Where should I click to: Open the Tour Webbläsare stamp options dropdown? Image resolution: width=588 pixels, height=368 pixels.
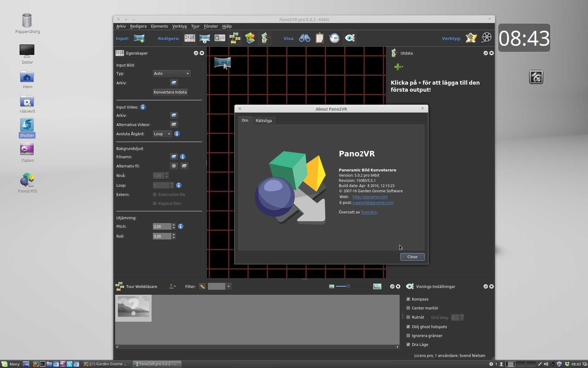click(172, 286)
